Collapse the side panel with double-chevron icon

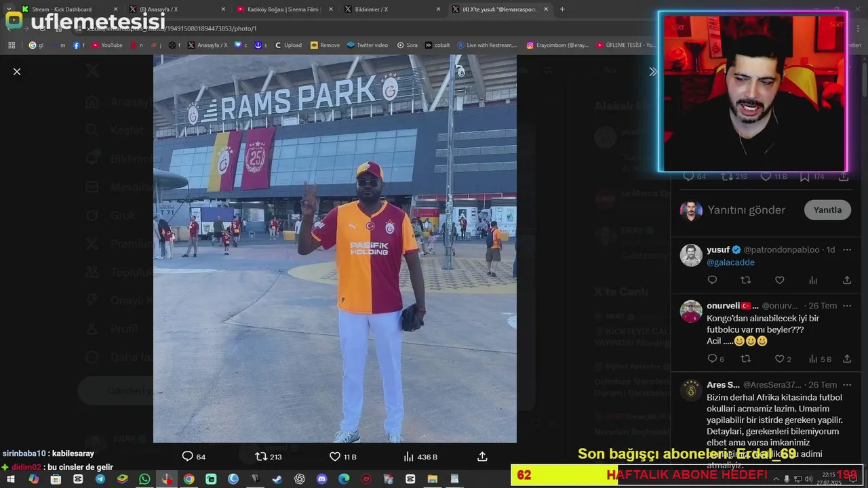tap(652, 71)
